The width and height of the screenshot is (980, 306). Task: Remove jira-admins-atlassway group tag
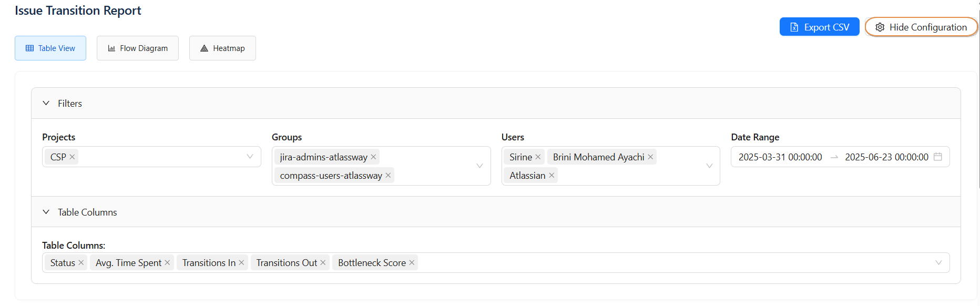tap(373, 157)
